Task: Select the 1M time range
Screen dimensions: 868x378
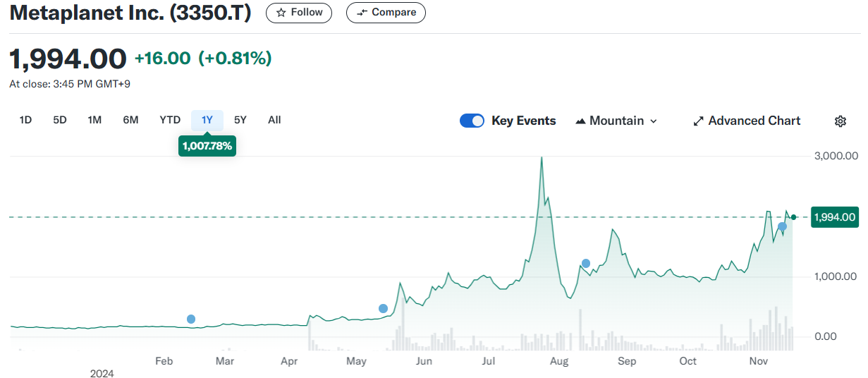Action: tap(94, 120)
